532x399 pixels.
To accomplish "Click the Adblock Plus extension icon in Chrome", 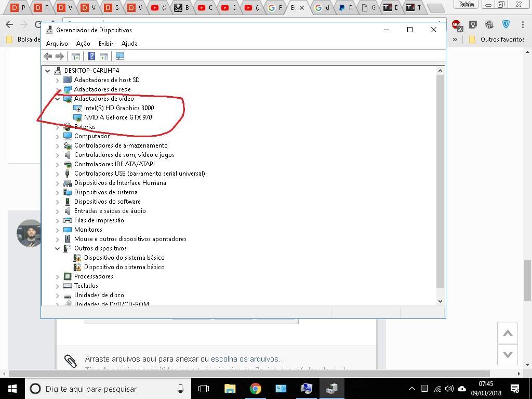I will coord(457,25).
